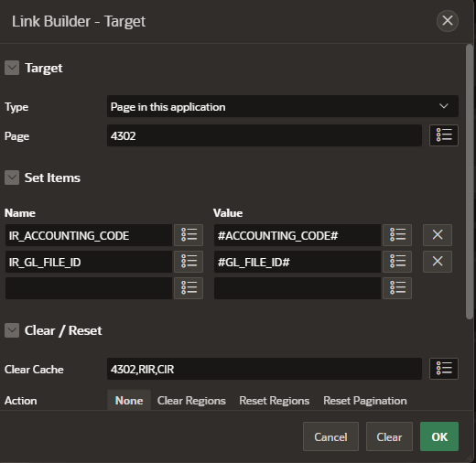Collapse the Clear / Reset section
The image size is (476, 463).
12,330
